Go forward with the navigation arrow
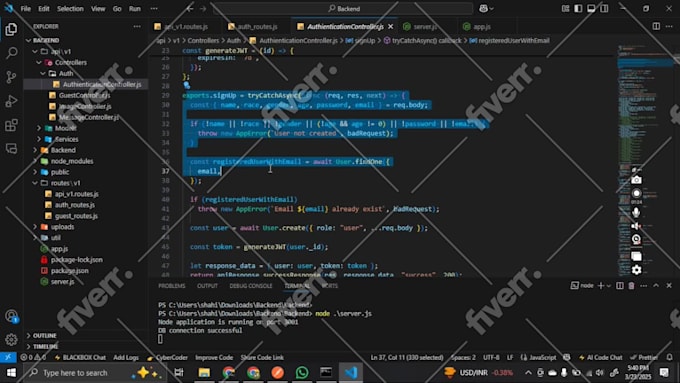 pos(203,8)
